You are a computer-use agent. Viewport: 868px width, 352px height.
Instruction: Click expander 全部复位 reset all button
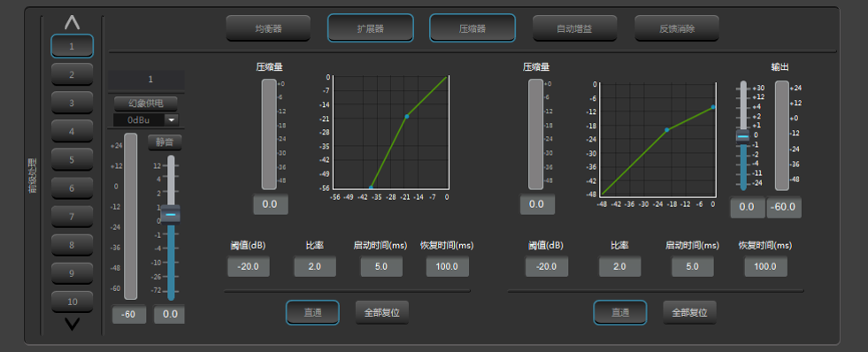pos(382,313)
